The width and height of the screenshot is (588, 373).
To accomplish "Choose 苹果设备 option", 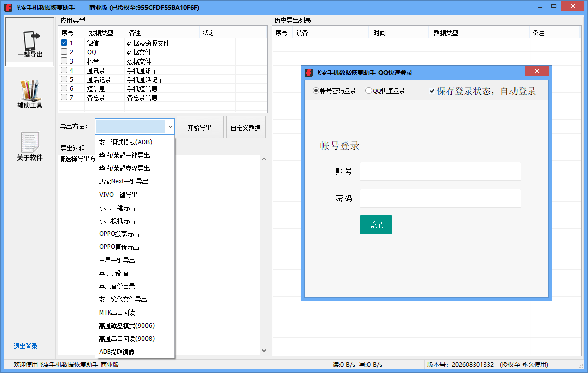I will click(134, 273).
